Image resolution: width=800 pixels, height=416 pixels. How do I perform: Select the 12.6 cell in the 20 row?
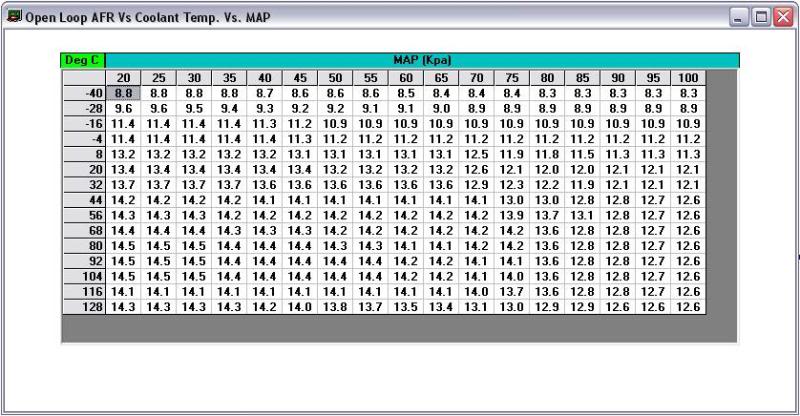477,169
